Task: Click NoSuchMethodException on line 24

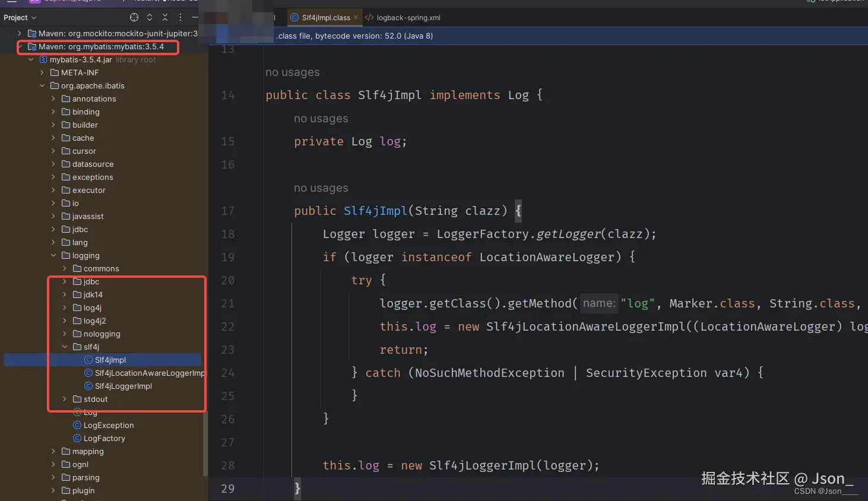Action: [490, 373]
